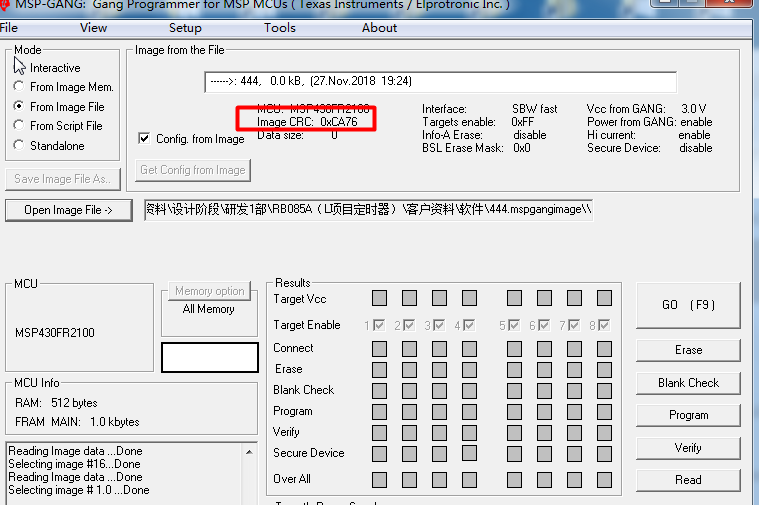Open the Tools menu
Image resolution: width=759 pixels, height=505 pixels.
tap(280, 28)
